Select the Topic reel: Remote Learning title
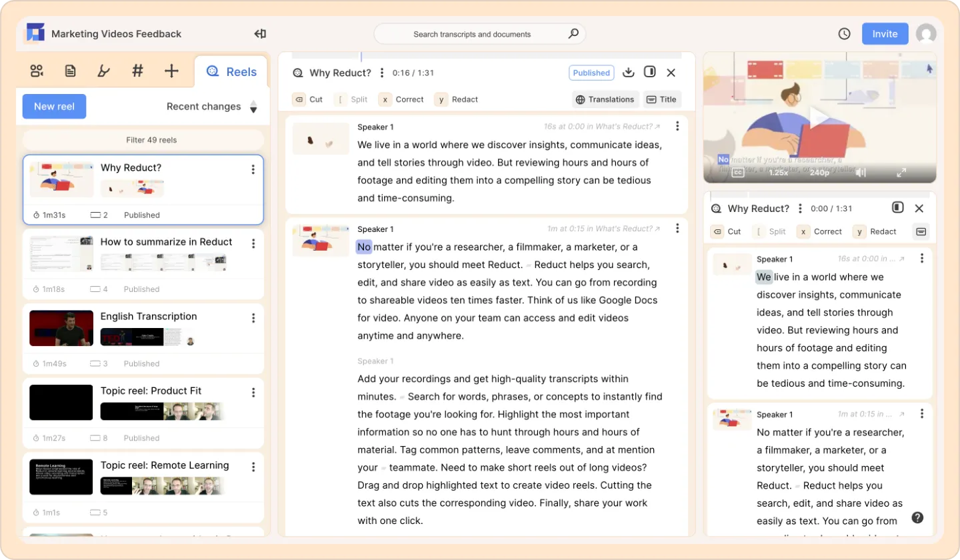This screenshot has width=960, height=560. click(x=165, y=465)
